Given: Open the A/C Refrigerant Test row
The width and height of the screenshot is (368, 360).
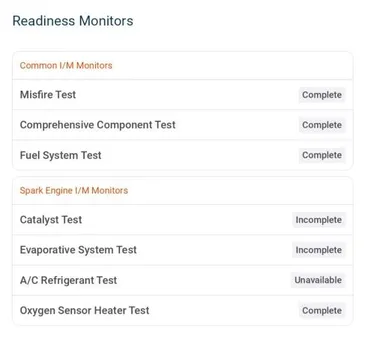Looking at the screenshot, I should tap(183, 280).
